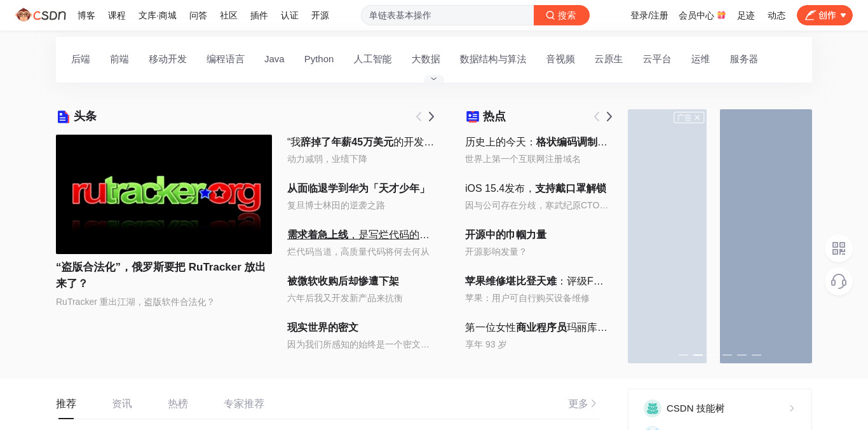Select 后端 category
The width and height of the screenshot is (868, 430).
pos(81,59)
